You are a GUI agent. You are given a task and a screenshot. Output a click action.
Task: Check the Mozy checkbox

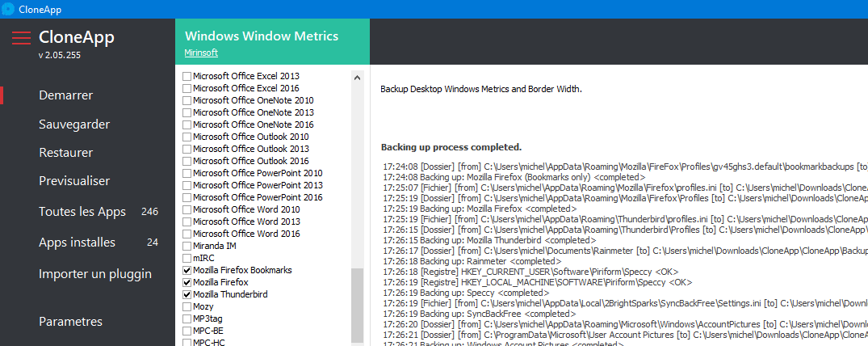pyautogui.click(x=187, y=306)
